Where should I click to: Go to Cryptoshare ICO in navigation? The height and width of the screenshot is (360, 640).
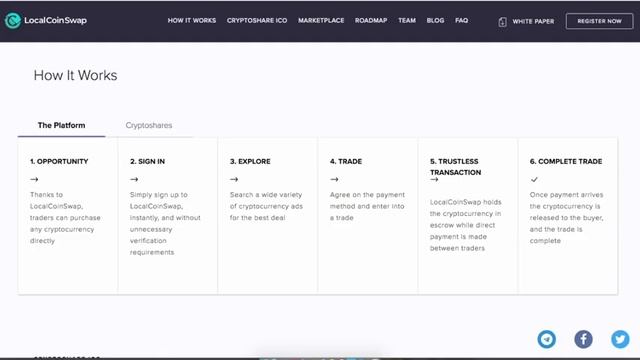(x=257, y=20)
